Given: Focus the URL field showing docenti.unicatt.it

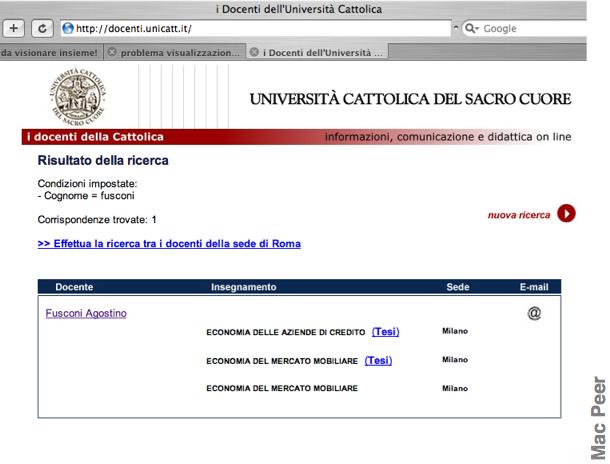Looking at the screenshot, I should [x=256, y=28].
